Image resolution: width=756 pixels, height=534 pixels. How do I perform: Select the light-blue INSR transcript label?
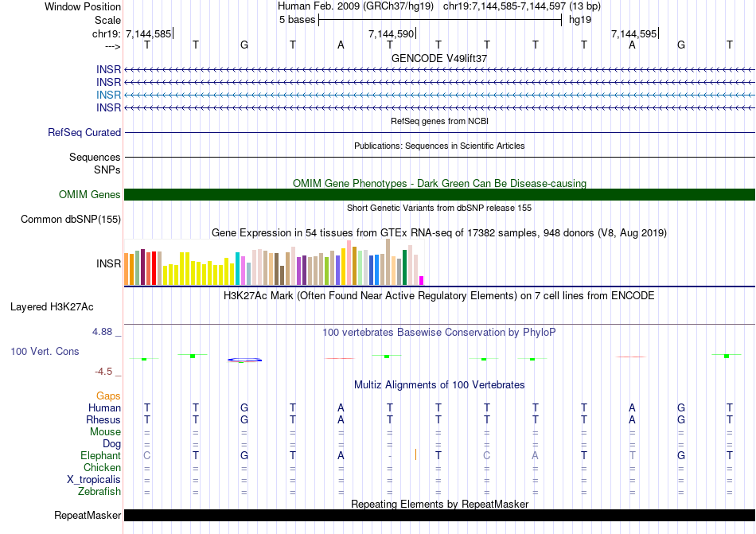(x=108, y=95)
